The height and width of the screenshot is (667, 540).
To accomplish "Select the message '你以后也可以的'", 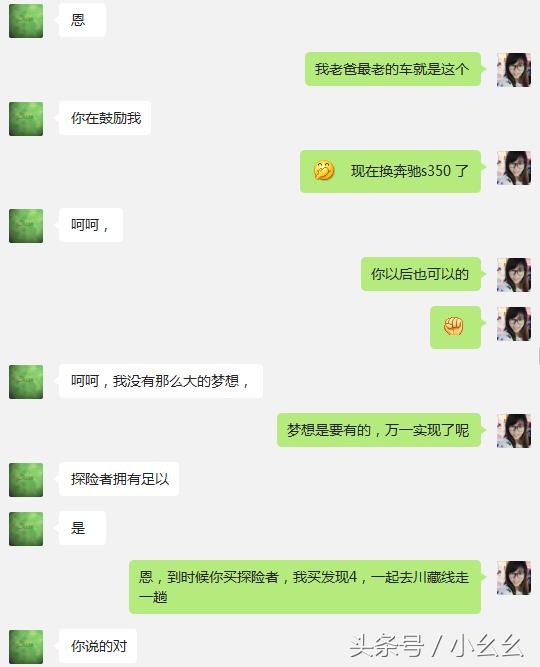I will point(421,274).
